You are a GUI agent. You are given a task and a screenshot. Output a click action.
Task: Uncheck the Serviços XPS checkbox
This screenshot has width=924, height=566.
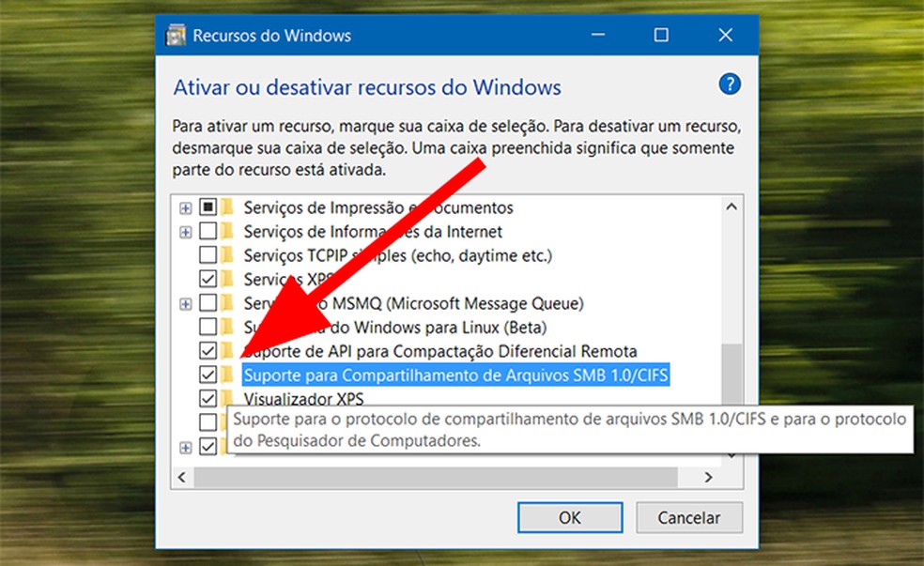point(208,279)
